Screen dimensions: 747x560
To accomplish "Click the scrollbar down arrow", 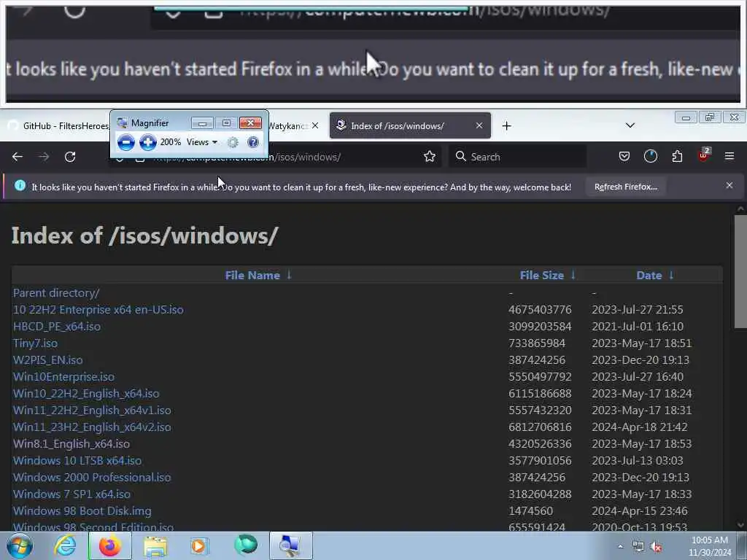I will (x=741, y=525).
